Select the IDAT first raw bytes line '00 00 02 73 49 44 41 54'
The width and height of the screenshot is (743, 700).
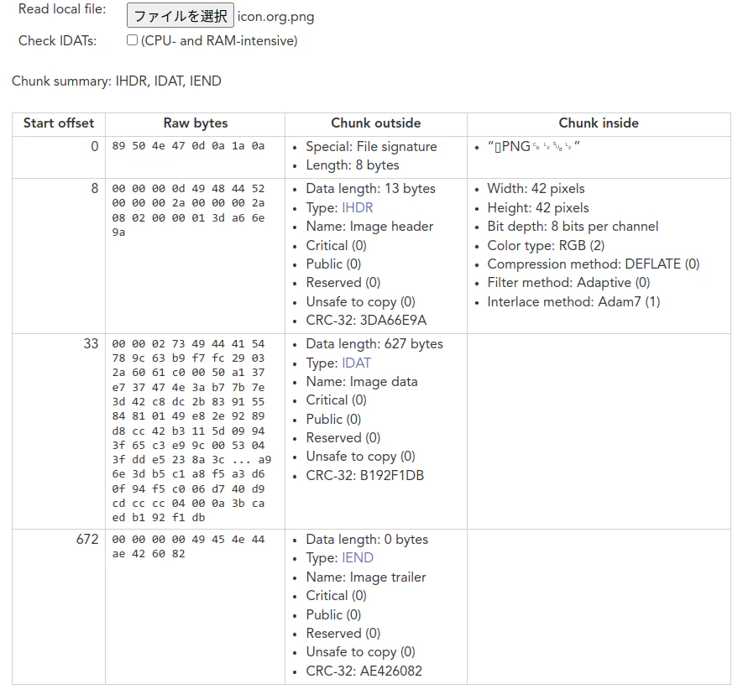click(189, 344)
